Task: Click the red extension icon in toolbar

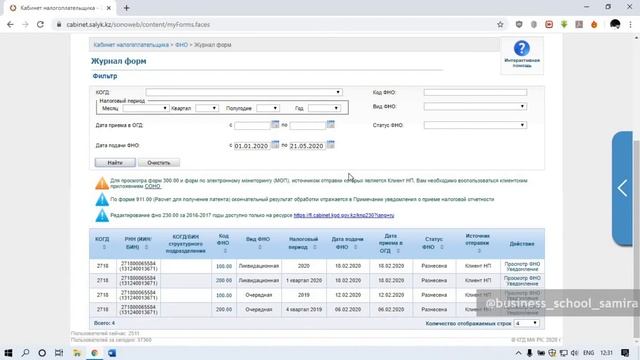Action: [549, 24]
